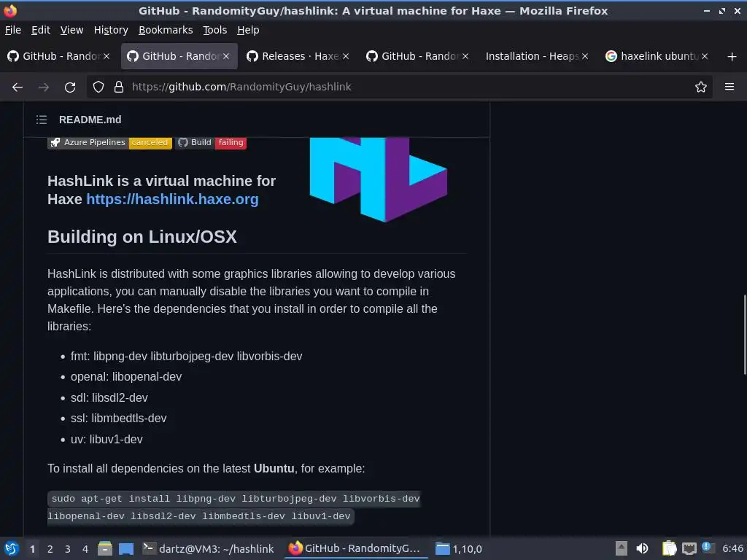Switch to dartz@VM3 terminal window
Screen dimensions: 747x560
pos(208,548)
